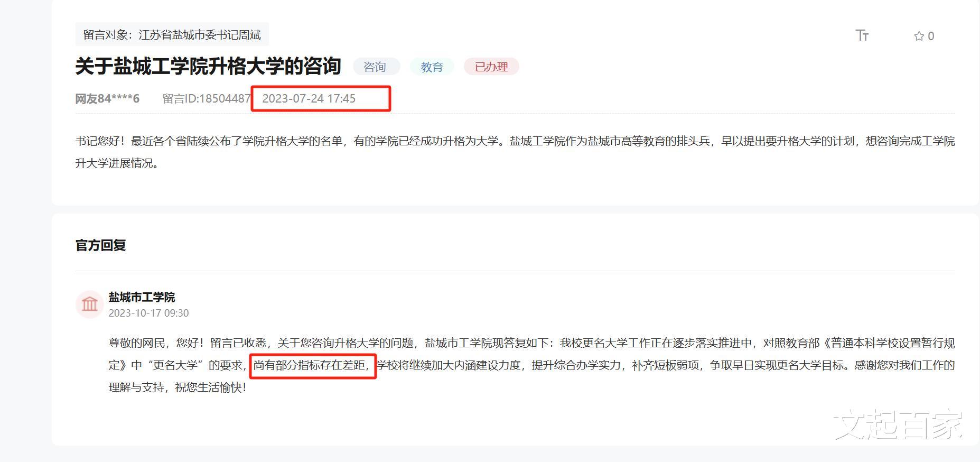The width and height of the screenshot is (980, 462).
Task: Click the reply timestamp 2023-10-17 09:30
Action: (148, 313)
